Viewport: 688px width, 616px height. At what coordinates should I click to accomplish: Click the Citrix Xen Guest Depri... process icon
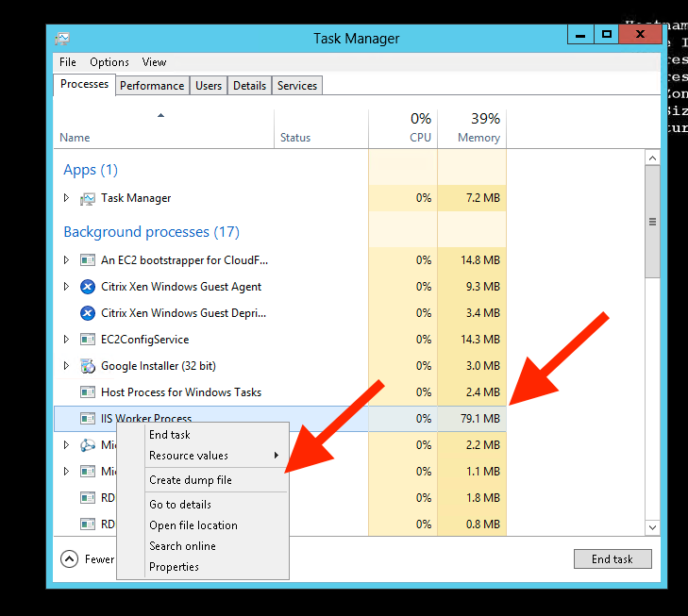pos(88,313)
